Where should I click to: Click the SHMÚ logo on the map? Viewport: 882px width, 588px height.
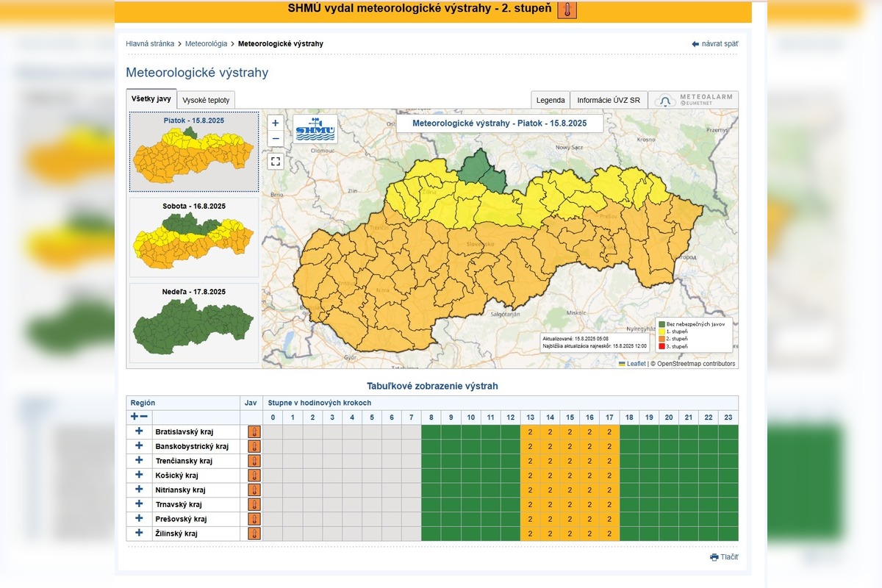(x=315, y=129)
